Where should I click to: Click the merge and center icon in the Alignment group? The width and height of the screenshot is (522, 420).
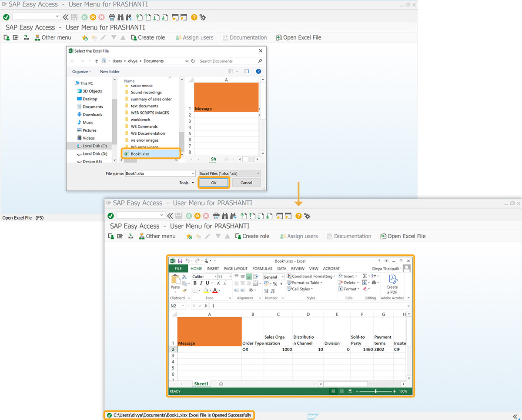pyautogui.click(x=255, y=283)
